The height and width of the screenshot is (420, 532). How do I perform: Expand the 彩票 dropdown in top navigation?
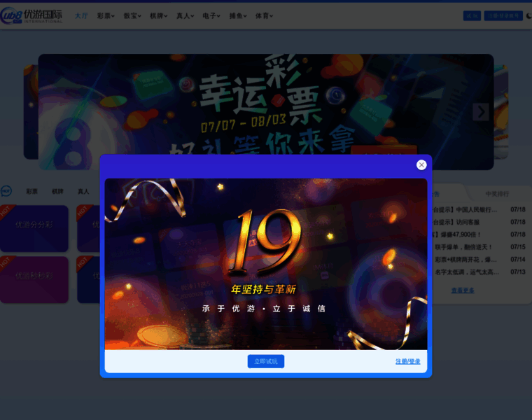(x=106, y=15)
